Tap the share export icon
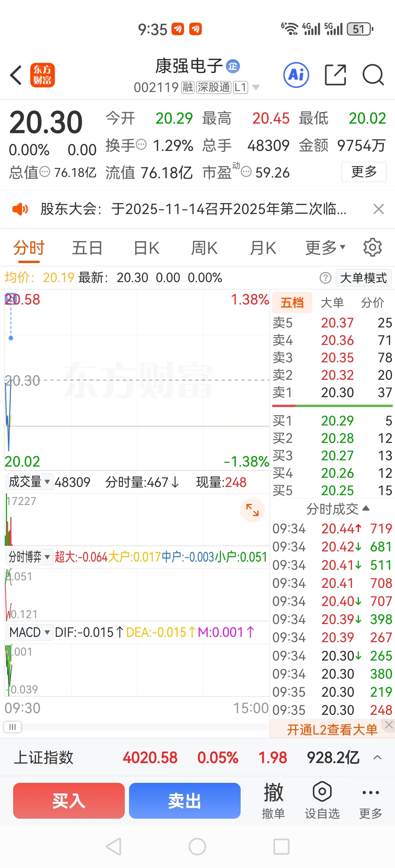395x868 pixels. point(335,75)
